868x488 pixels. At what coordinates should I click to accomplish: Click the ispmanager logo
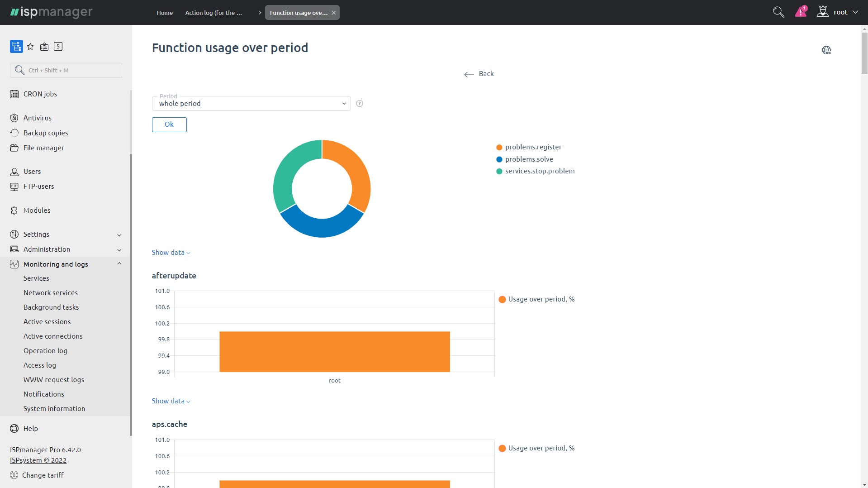click(x=51, y=12)
